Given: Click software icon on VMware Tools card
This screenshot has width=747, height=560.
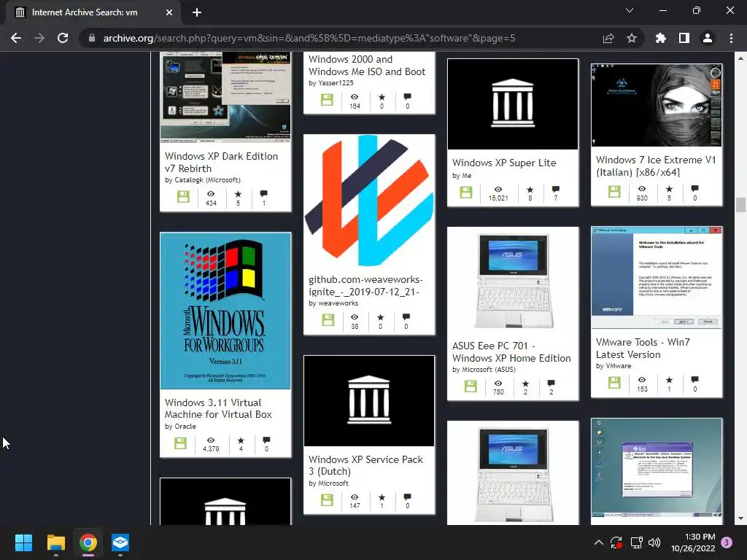Looking at the screenshot, I should [x=614, y=382].
